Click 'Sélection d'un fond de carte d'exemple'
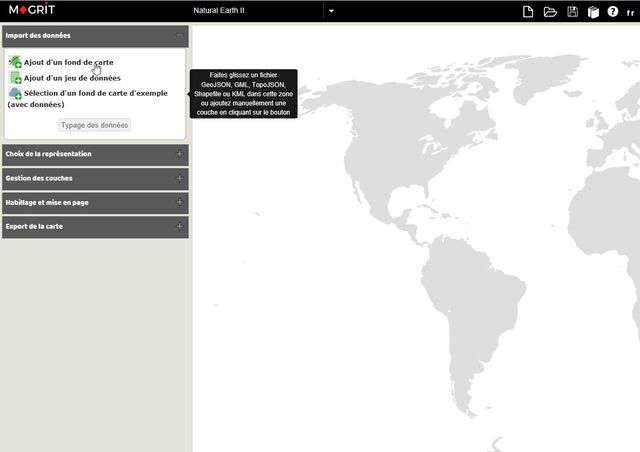The height and width of the screenshot is (452, 640). 95,93
